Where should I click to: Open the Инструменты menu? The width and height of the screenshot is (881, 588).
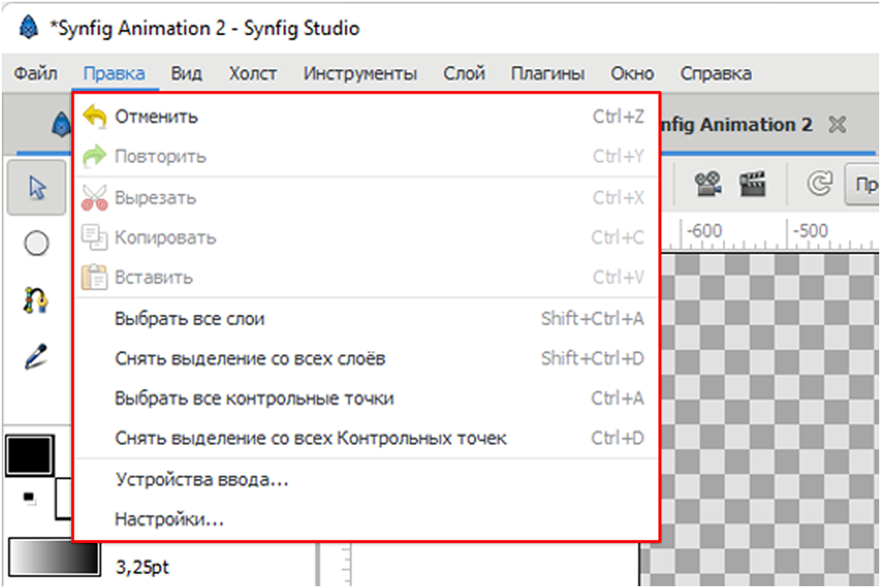click(360, 74)
